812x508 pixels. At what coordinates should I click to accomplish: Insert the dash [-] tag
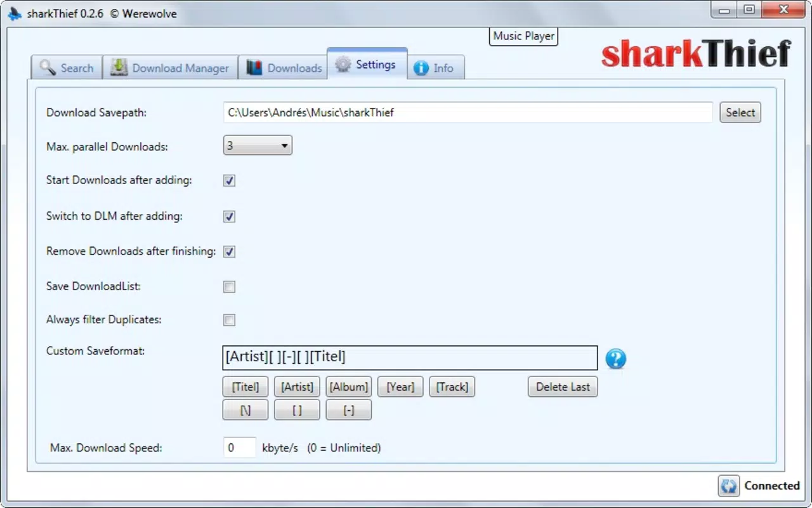pyautogui.click(x=348, y=410)
